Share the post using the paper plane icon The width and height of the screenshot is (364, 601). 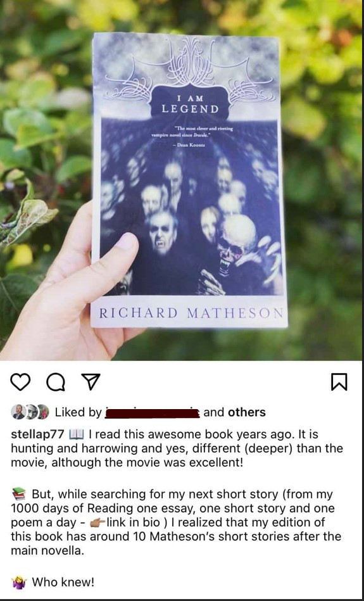click(92, 382)
